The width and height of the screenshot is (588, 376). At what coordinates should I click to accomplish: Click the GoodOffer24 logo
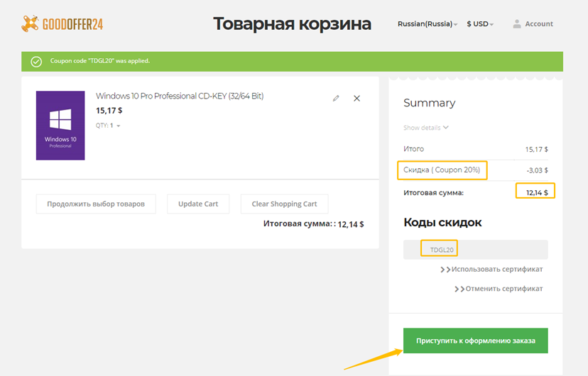62,24
